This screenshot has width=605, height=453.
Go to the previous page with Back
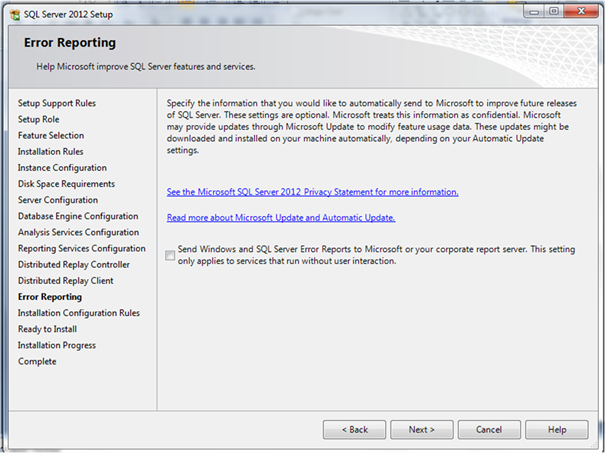354,429
